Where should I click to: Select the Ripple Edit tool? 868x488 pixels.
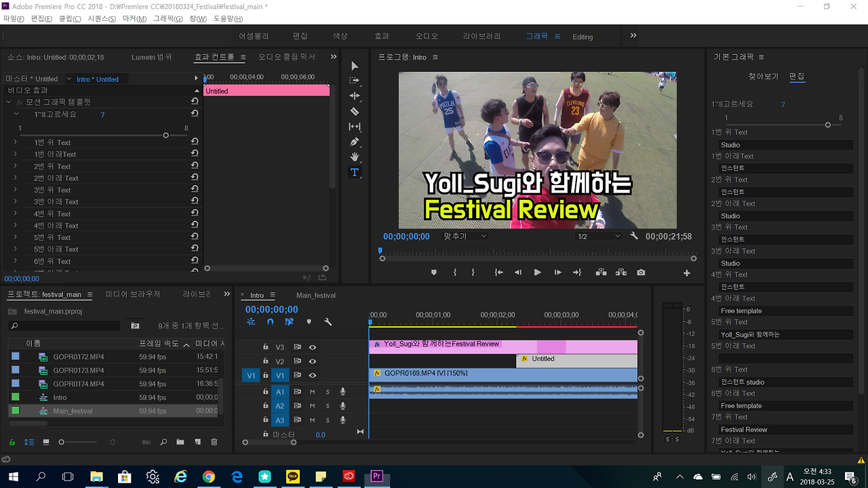point(355,96)
